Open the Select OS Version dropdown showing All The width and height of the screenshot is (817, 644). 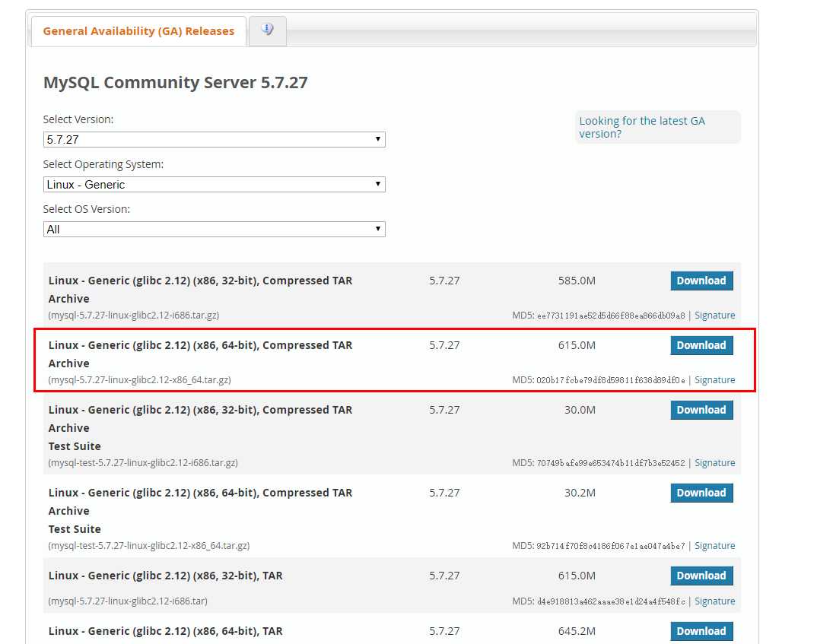pos(215,229)
